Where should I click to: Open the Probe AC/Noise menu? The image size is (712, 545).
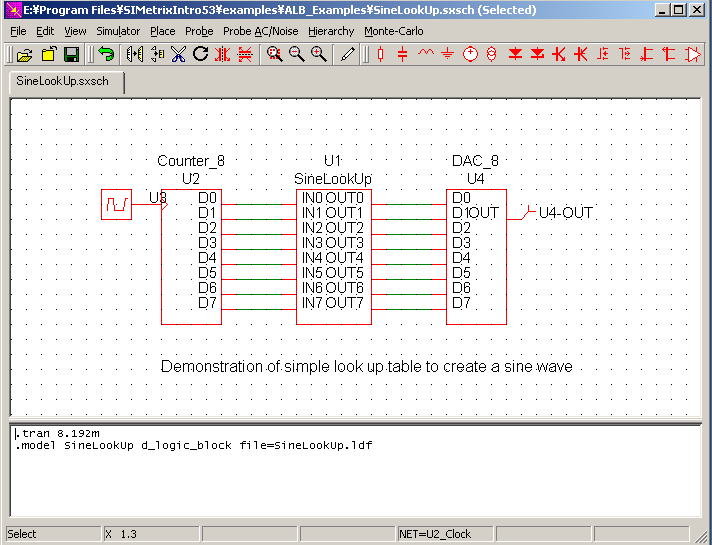pyautogui.click(x=261, y=31)
